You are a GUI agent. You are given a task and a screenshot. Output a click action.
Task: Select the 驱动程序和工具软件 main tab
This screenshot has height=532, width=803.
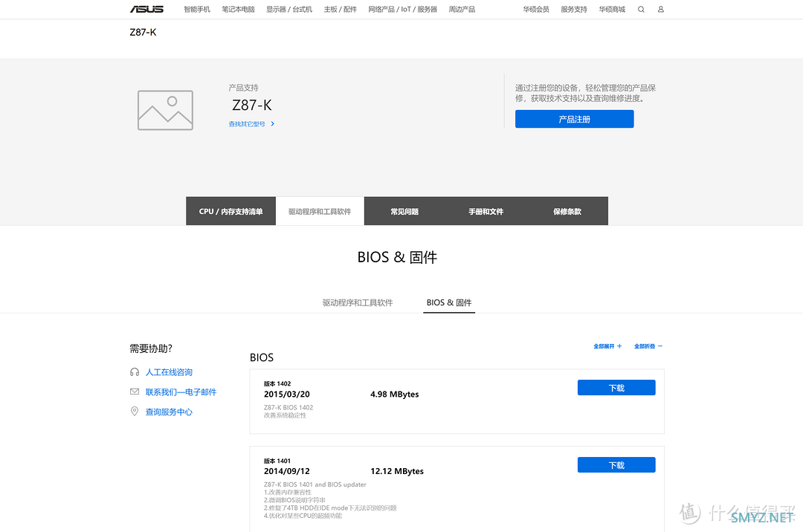(x=320, y=211)
